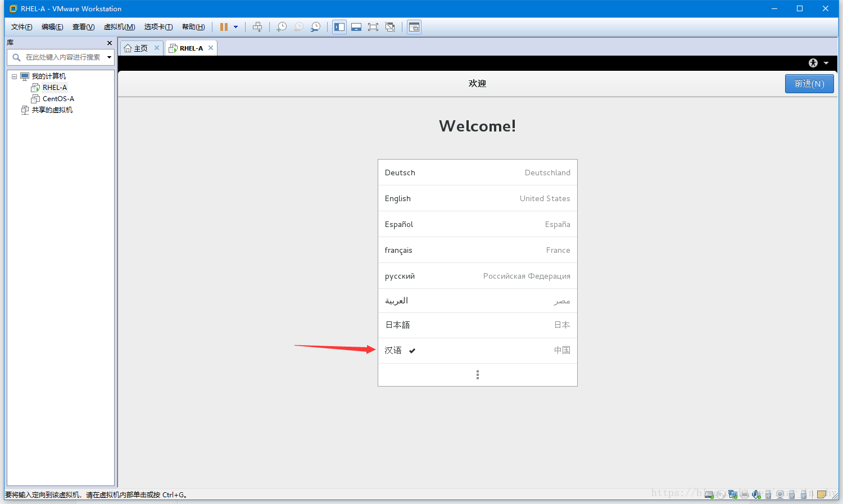Screen dimensions: 843x504
Task: Choose English United States language row
Action: pos(478,198)
